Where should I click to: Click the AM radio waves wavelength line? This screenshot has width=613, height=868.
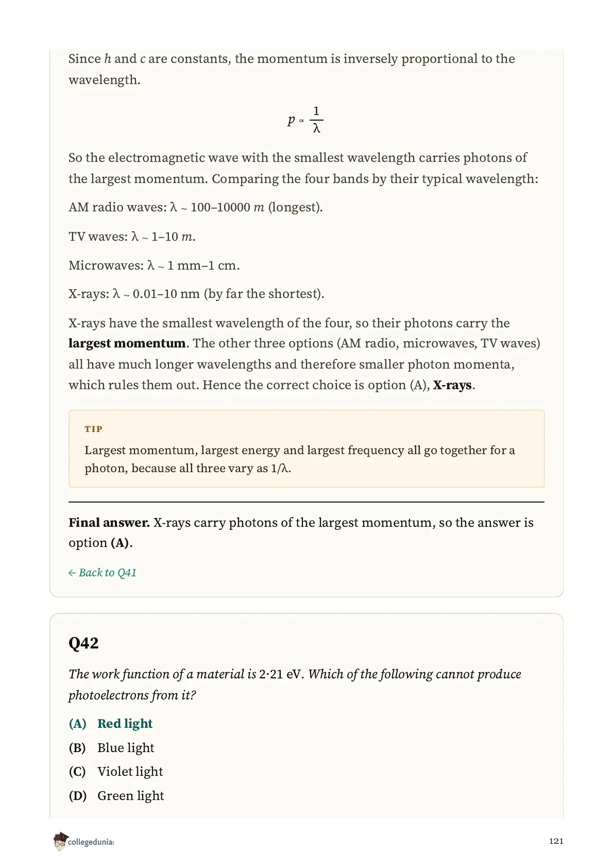pyautogui.click(x=196, y=207)
